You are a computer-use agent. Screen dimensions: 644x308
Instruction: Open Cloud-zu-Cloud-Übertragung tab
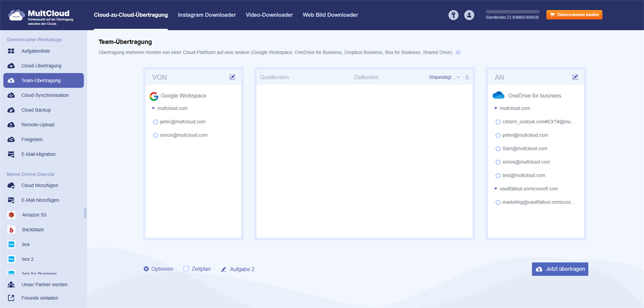coord(130,15)
